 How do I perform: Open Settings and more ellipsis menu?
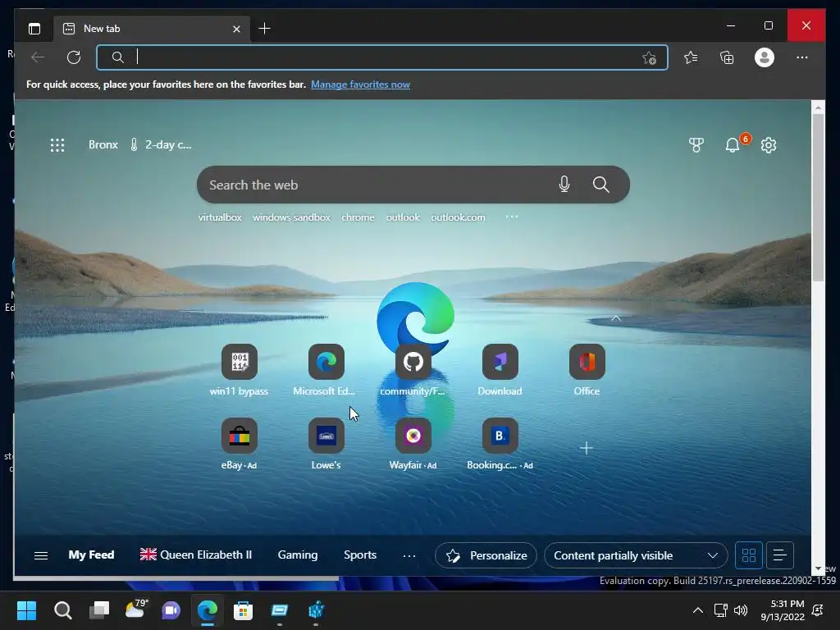pyautogui.click(x=802, y=57)
